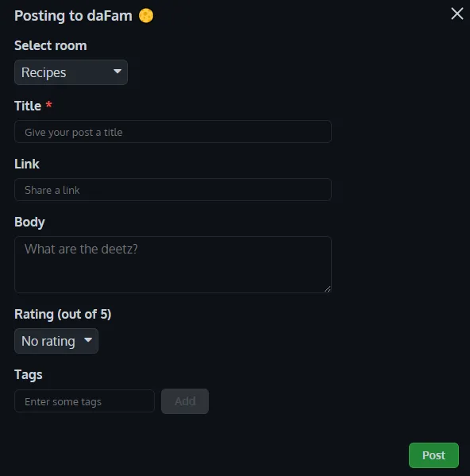The height and width of the screenshot is (476, 470).
Task: Submit with the green Post button
Action: click(433, 455)
